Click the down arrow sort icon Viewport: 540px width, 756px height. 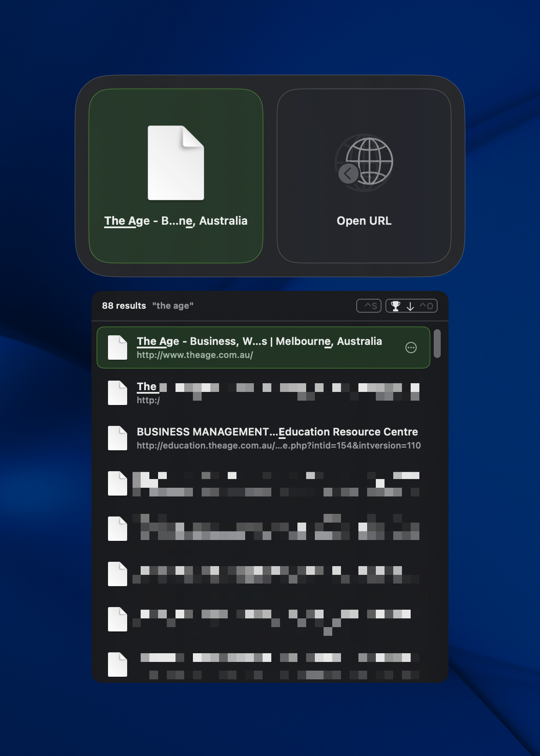tap(410, 307)
